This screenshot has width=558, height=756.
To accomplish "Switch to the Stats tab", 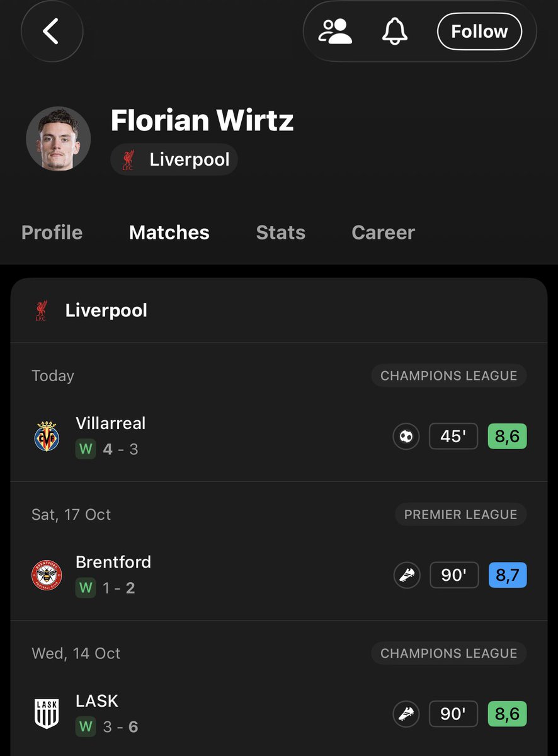I will click(281, 232).
